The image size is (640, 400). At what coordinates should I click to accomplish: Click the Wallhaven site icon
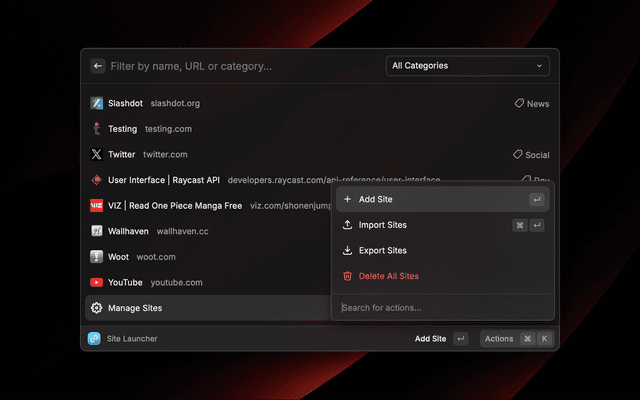coord(97,231)
